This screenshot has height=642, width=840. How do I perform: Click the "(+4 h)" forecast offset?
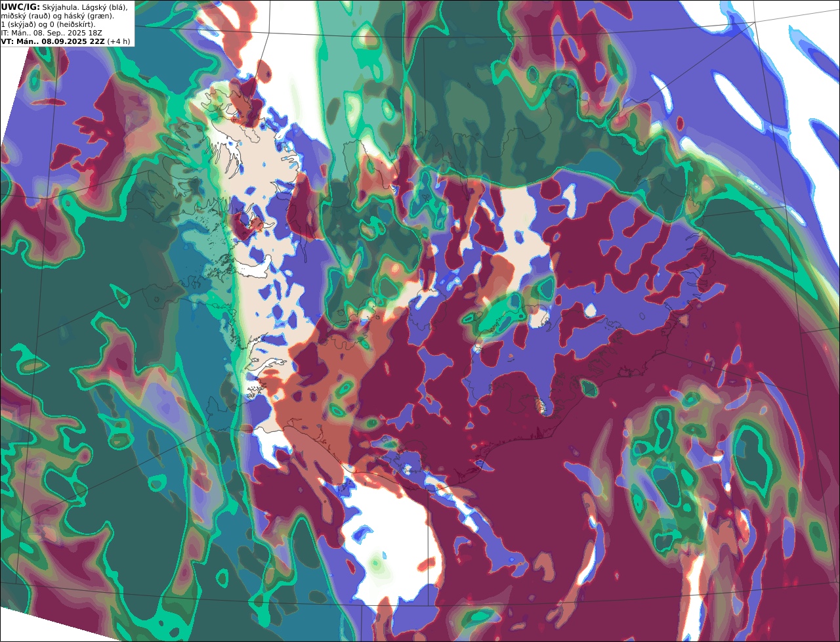coord(119,41)
